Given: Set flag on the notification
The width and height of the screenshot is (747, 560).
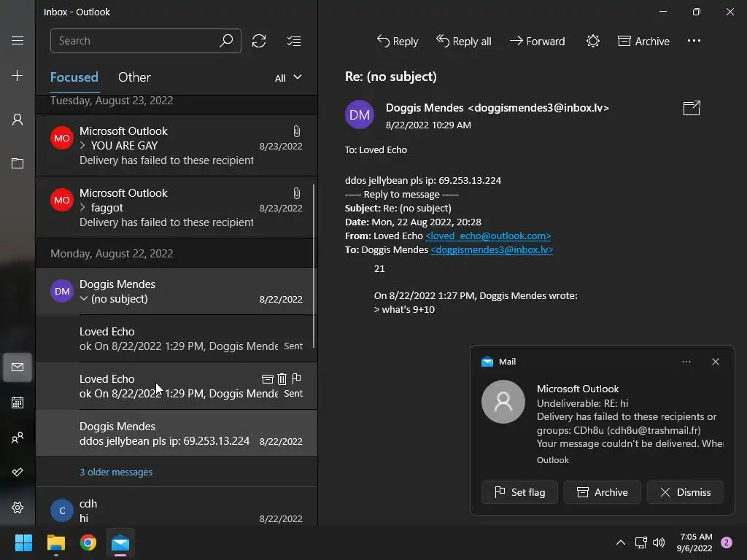Looking at the screenshot, I should pos(519,492).
